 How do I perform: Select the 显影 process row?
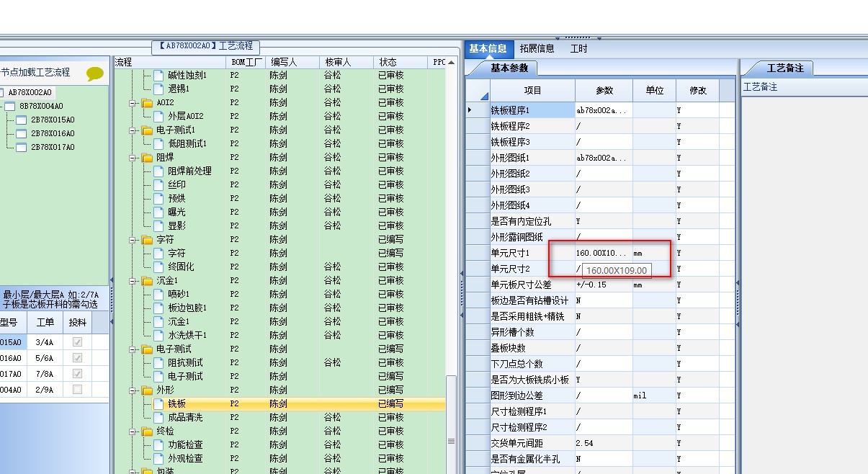tap(279, 226)
